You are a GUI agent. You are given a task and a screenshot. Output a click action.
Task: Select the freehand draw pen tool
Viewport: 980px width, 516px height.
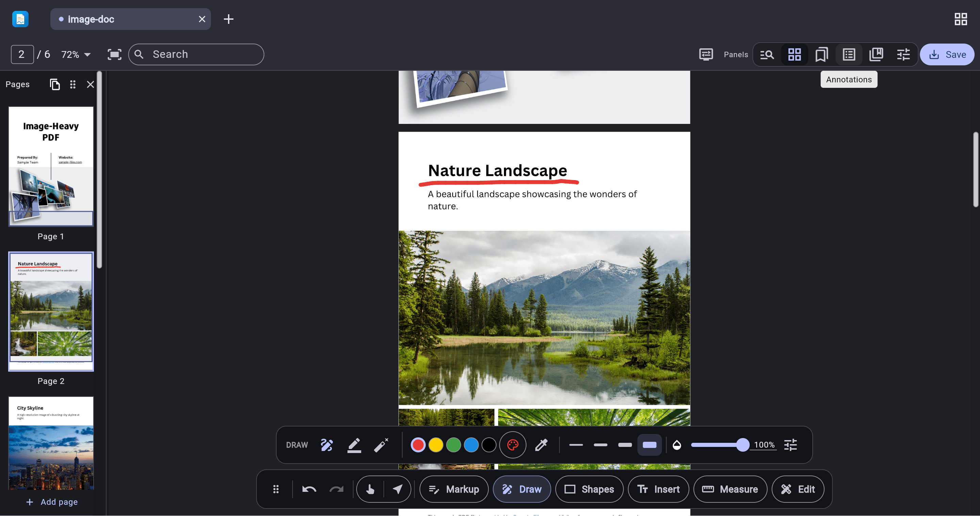click(x=326, y=445)
